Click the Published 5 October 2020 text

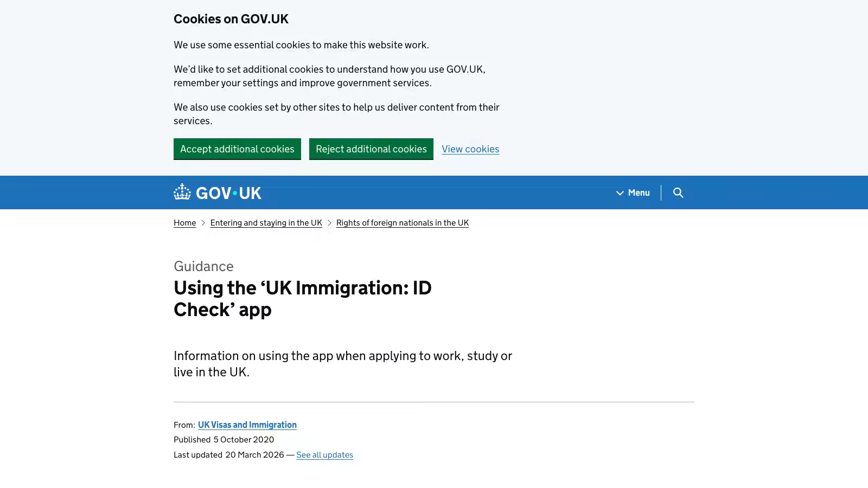[224, 439]
